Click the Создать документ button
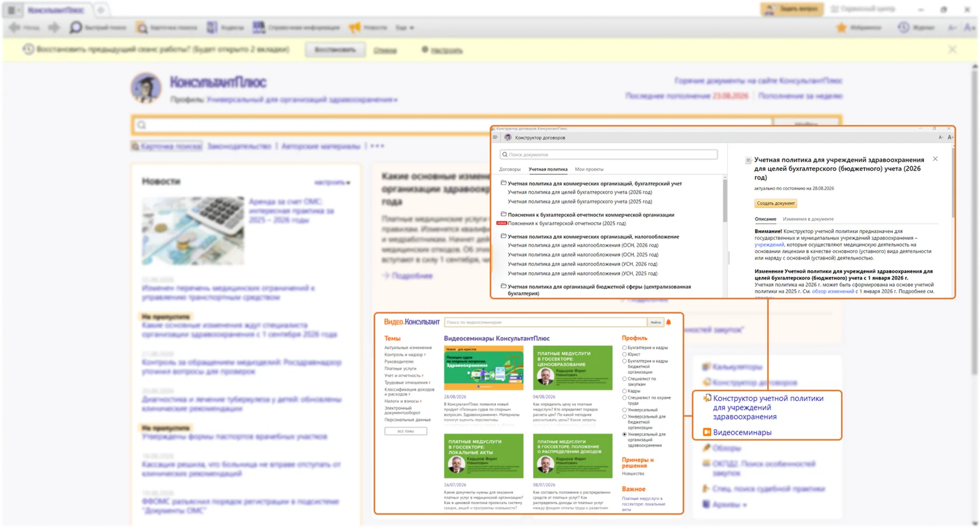The width and height of the screenshot is (980, 528). click(x=775, y=203)
